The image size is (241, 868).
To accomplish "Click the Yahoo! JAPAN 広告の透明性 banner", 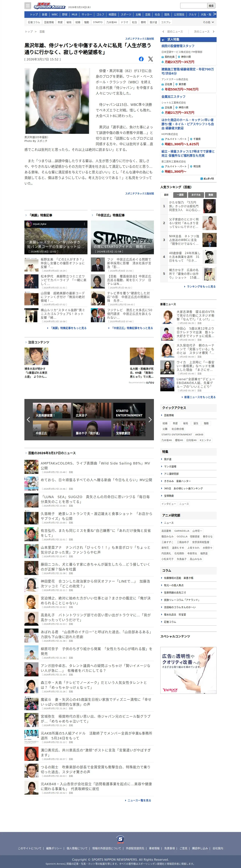I will click(188, 670).
